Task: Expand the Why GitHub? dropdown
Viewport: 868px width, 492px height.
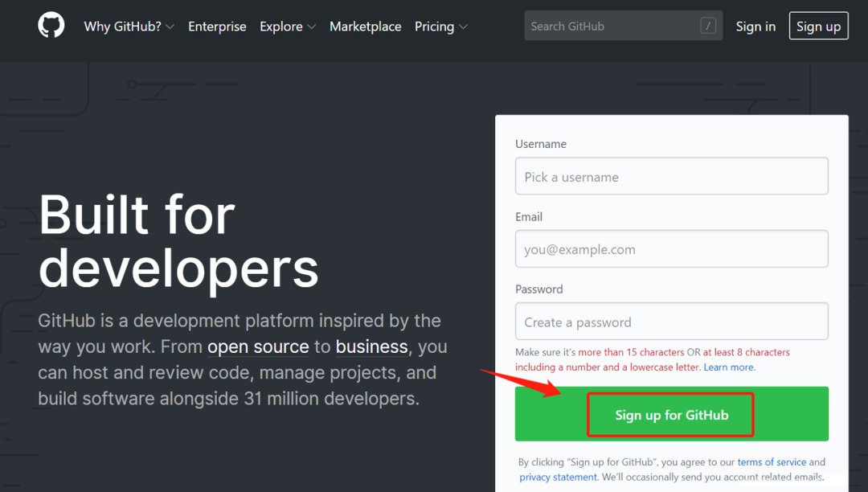Action: pyautogui.click(x=129, y=27)
